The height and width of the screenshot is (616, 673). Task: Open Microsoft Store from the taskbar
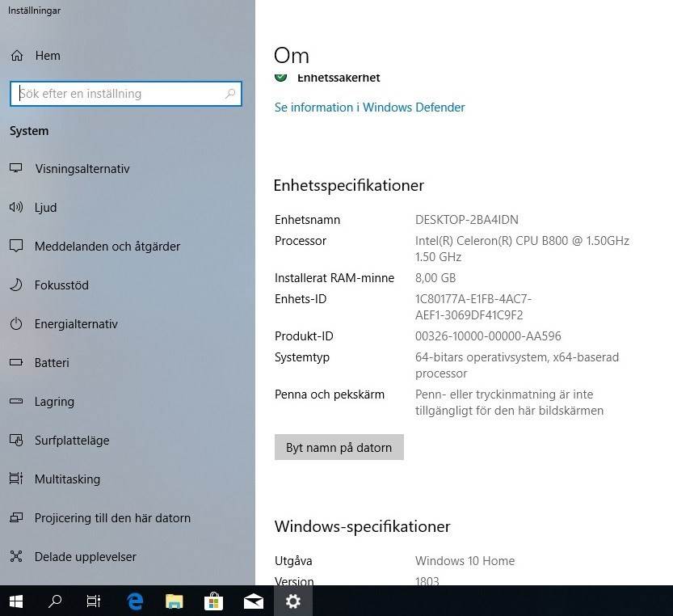pos(214,601)
